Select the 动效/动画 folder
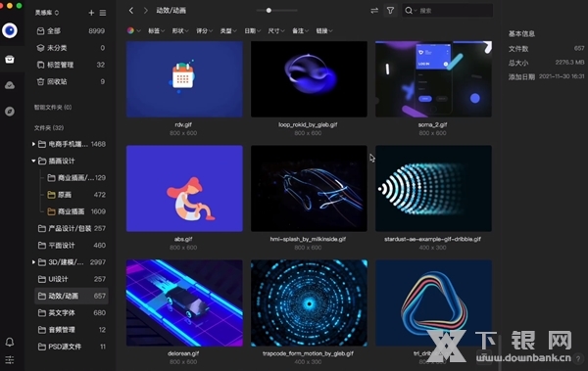Viewport: 588px width, 371px height. (x=71, y=296)
